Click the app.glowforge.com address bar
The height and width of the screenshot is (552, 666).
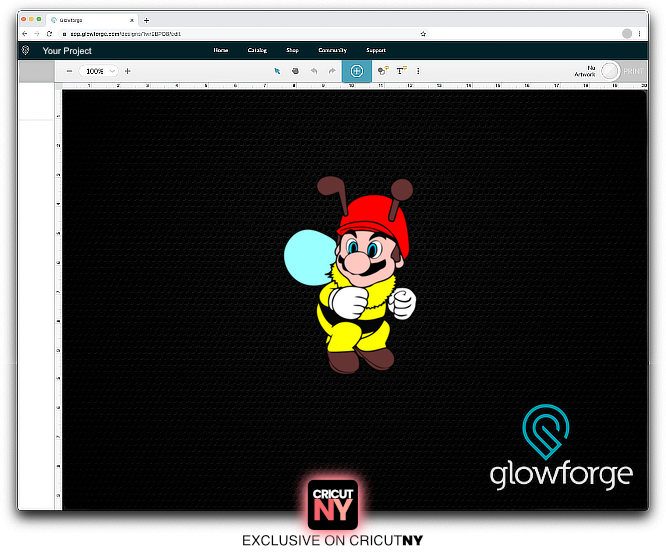click(244, 34)
